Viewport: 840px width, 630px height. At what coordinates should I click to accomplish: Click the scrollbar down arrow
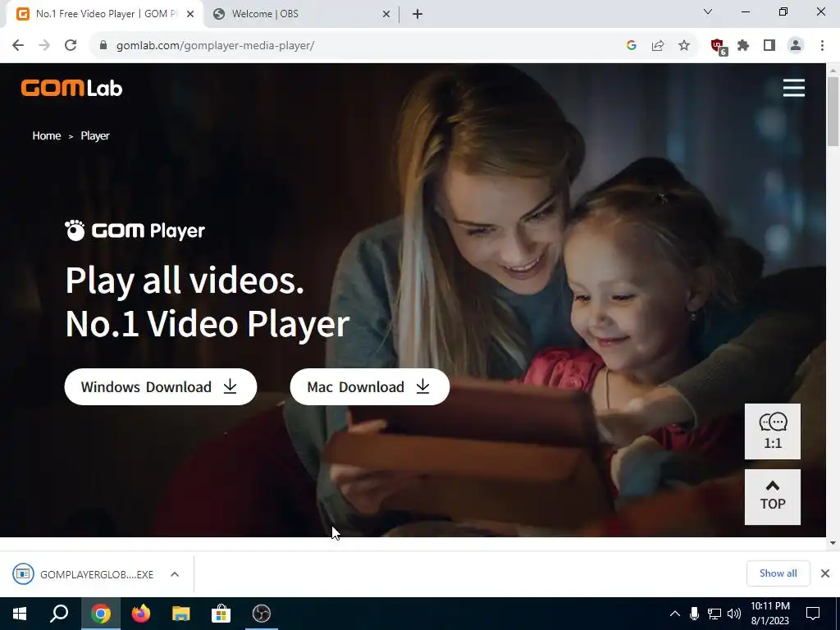[833, 543]
